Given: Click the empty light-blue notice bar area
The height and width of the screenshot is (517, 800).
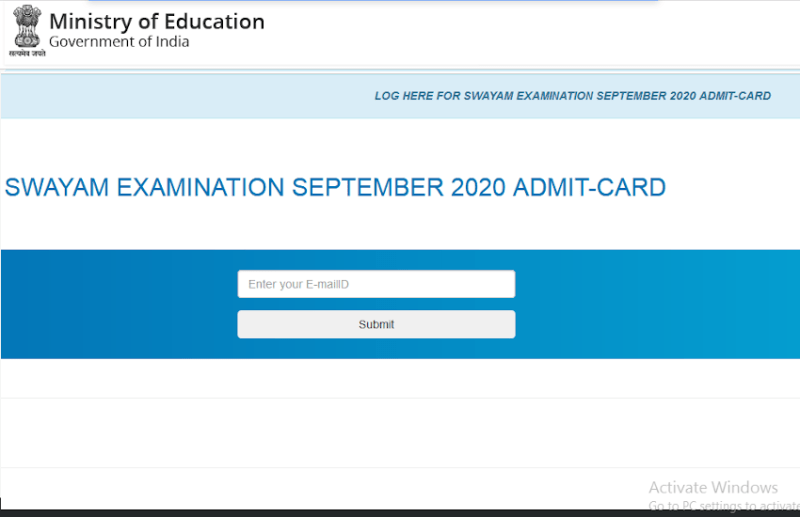Looking at the screenshot, I should (x=180, y=96).
